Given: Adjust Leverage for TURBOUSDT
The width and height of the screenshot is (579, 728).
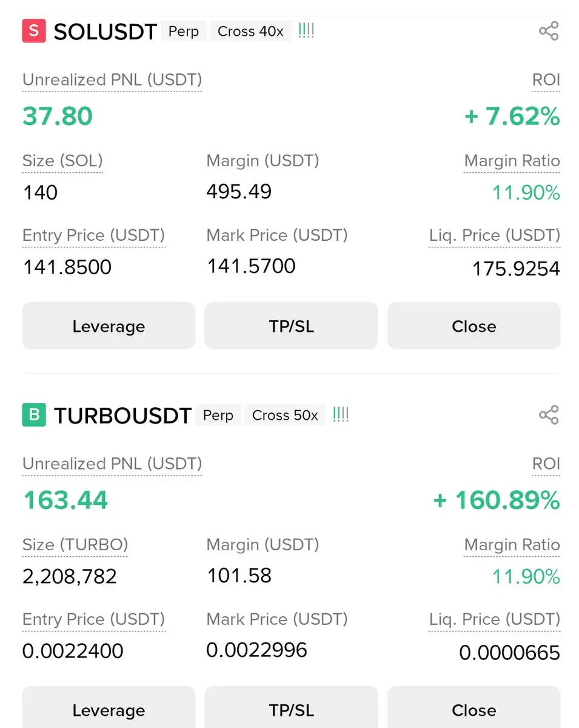Looking at the screenshot, I should pos(109,709).
